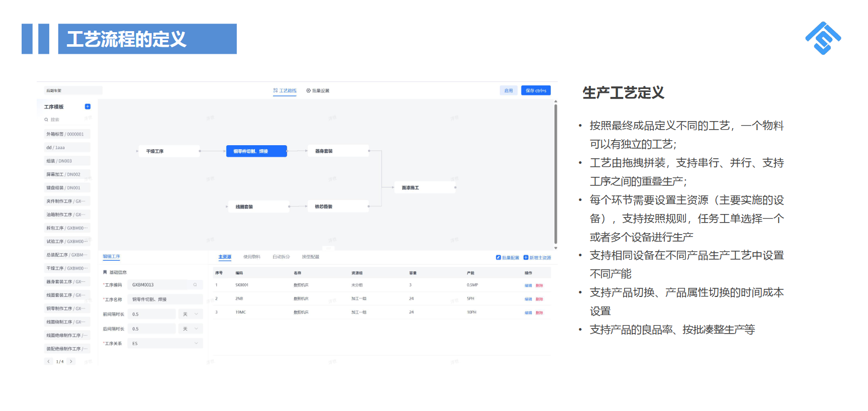The width and height of the screenshot is (868, 411).
Task: Click the magnifier icon in 工序编码 field
Action: [195, 285]
